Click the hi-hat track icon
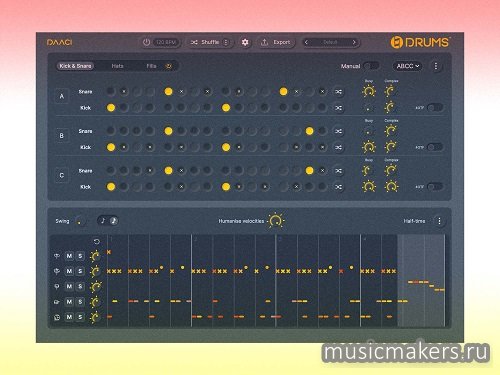Image resolution: width=500 pixels, height=375 pixels. (57, 271)
